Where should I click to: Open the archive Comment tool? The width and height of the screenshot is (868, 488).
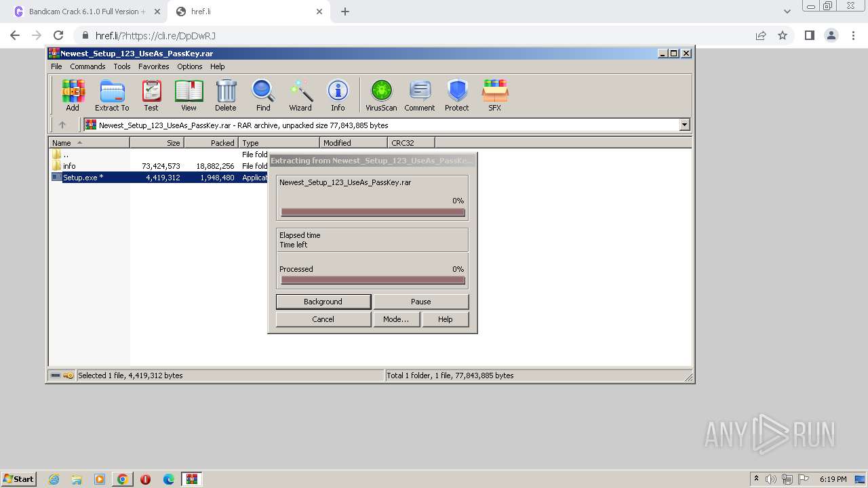[420, 96]
